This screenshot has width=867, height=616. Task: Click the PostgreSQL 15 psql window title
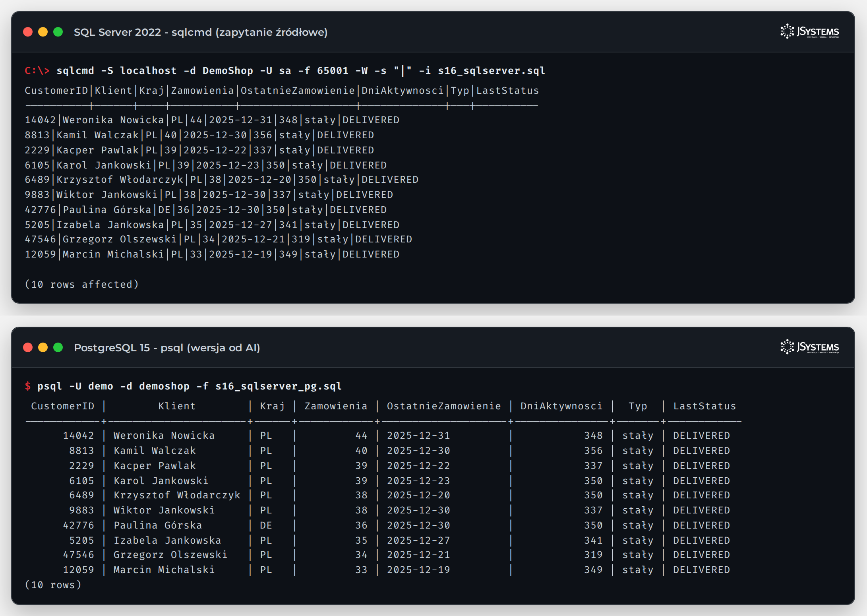pos(167,348)
